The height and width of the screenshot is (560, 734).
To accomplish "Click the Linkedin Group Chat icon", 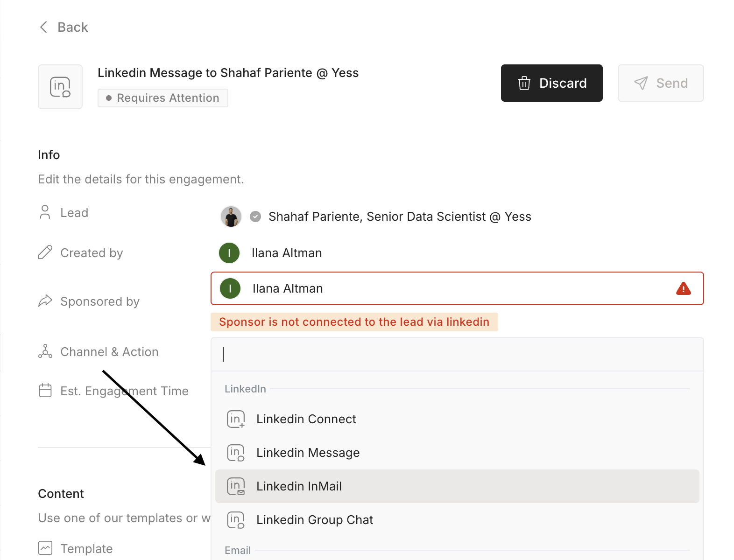I will (x=236, y=520).
